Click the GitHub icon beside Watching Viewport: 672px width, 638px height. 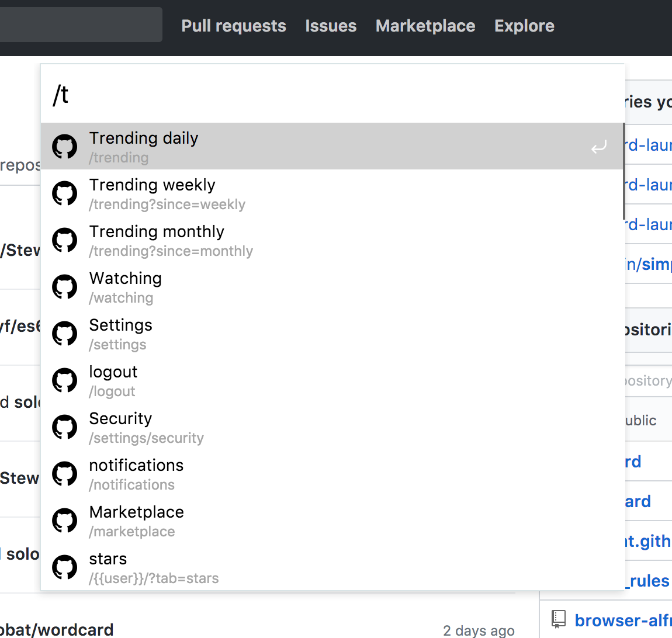(65, 287)
